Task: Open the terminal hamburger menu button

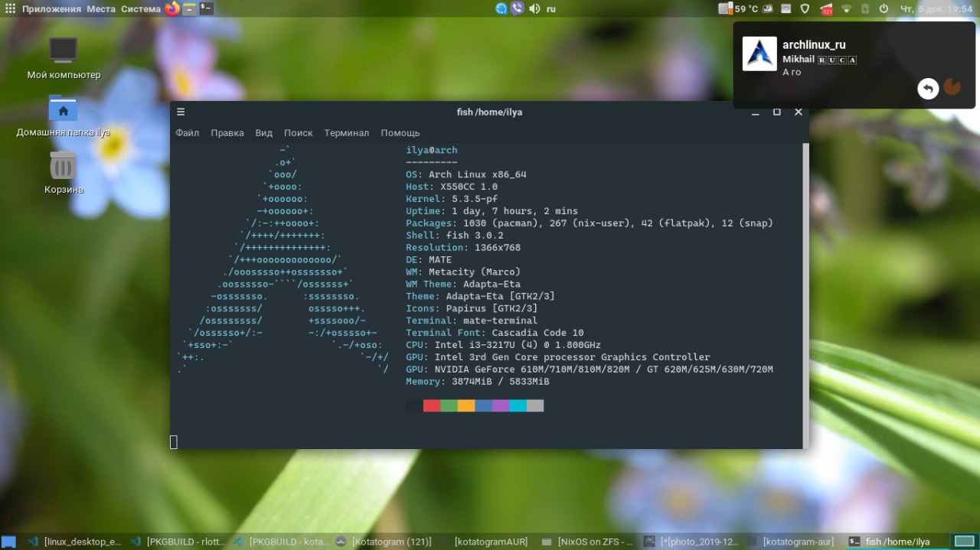Action: pos(181,112)
